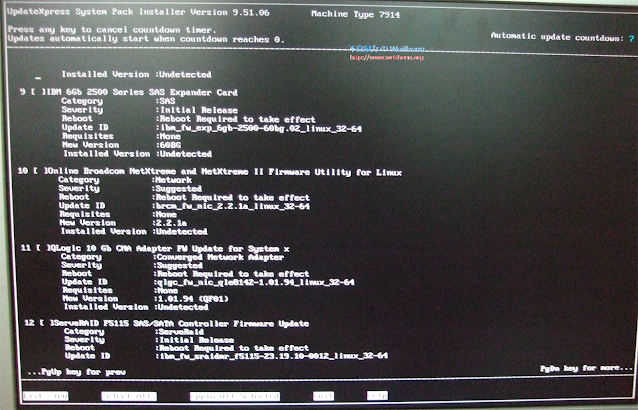Image resolution: width=638 pixels, height=410 pixels.
Task: Click 'ServeRAID F5115 SAS/SATA Controller Firmware Update' title
Action: point(181,323)
